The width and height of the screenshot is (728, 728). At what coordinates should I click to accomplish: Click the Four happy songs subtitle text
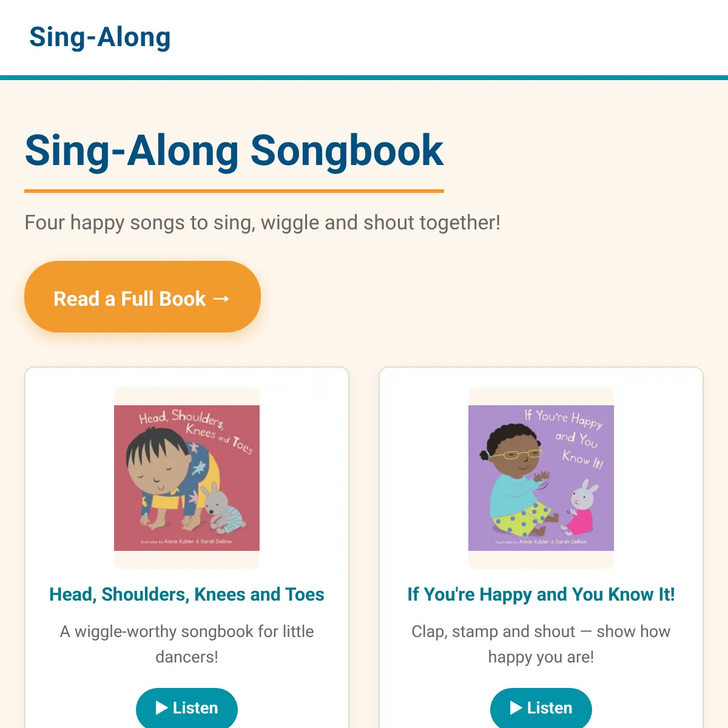click(x=263, y=223)
